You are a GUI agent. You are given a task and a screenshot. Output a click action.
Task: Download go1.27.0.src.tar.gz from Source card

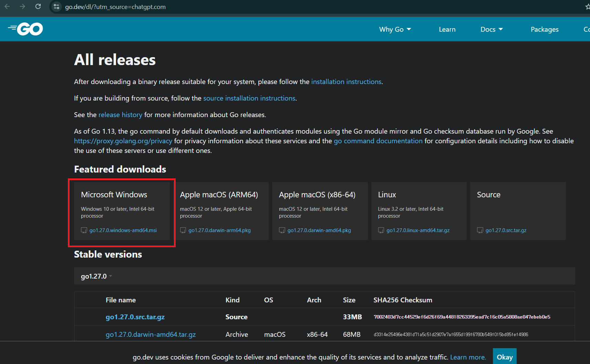pyautogui.click(x=506, y=230)
